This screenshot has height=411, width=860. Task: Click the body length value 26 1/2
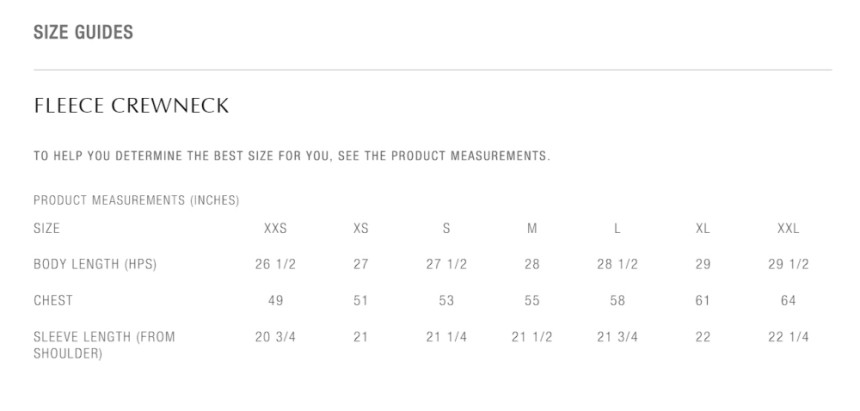click(x=275, y=264)
